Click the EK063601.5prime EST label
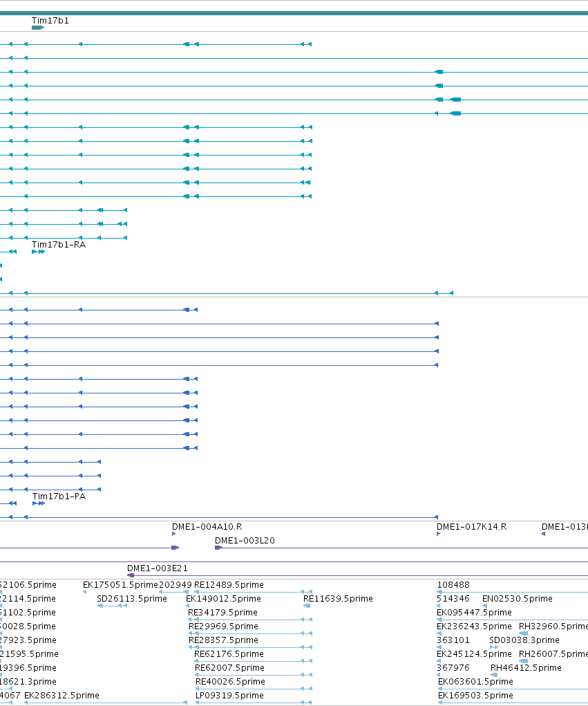Viewport: 588px width, 706px height. coord(475,682)
